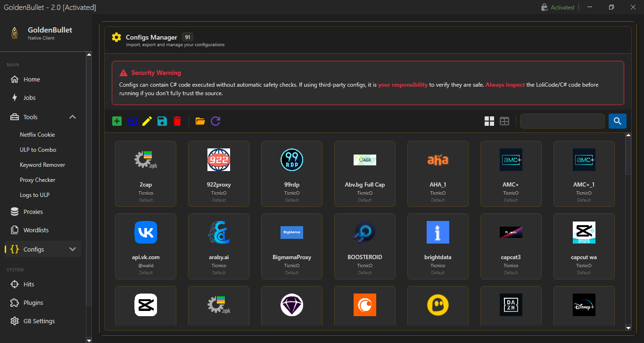Click the purple reload configs icon
The width and height of the screenshot is (644, 343).
(x=215, y=121)
